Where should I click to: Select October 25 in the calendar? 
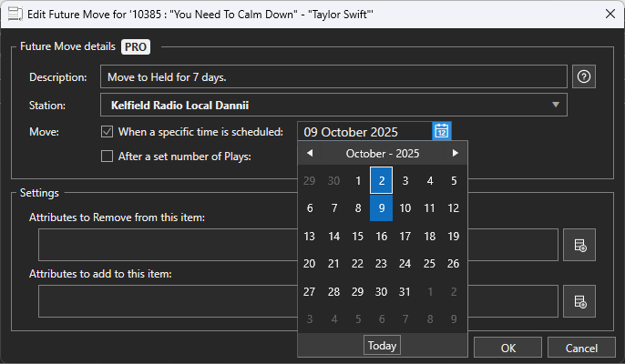[429, 264]
